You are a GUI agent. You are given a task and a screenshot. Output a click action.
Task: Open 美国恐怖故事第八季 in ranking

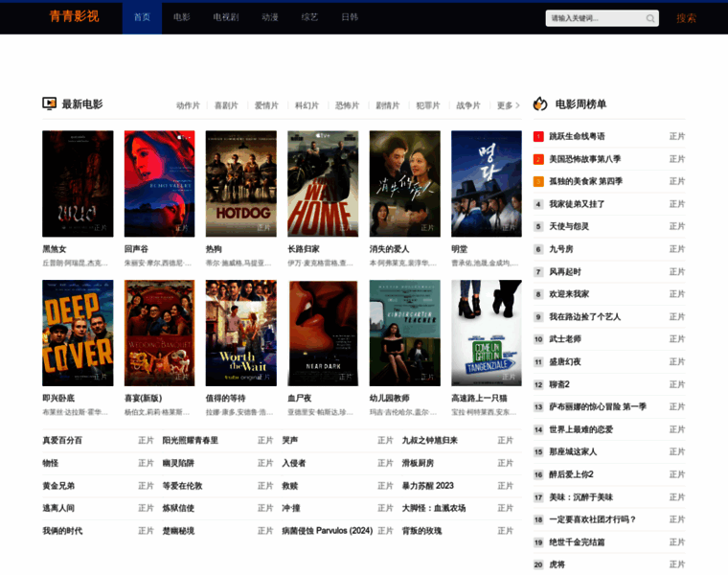[585, 159]
